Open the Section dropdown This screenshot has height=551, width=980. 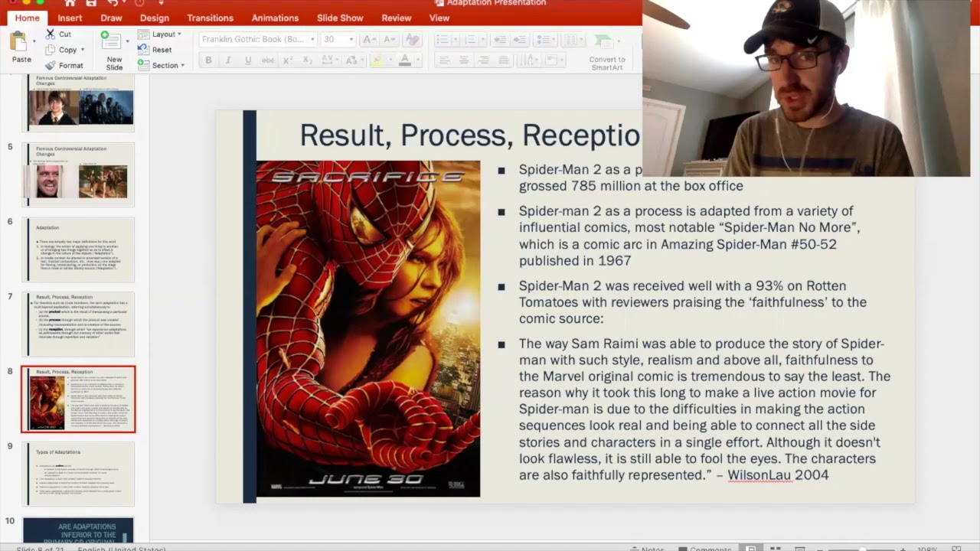click(x=161, y=66)
